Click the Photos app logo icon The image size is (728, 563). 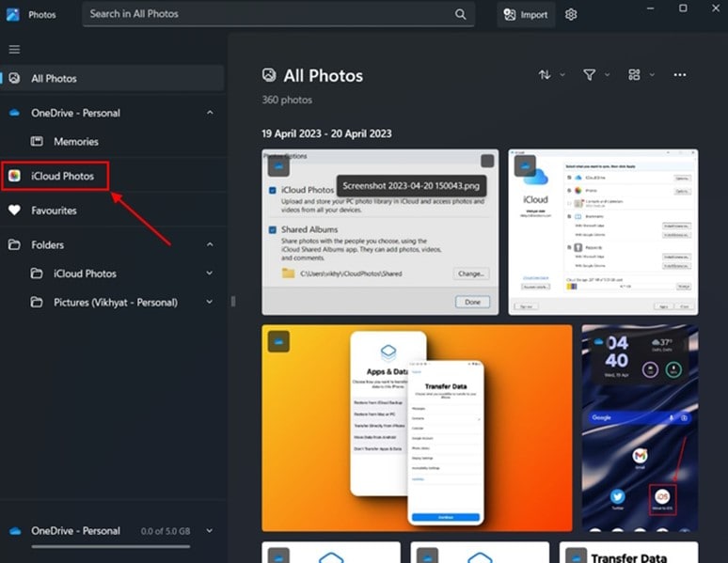coord(12,14)
